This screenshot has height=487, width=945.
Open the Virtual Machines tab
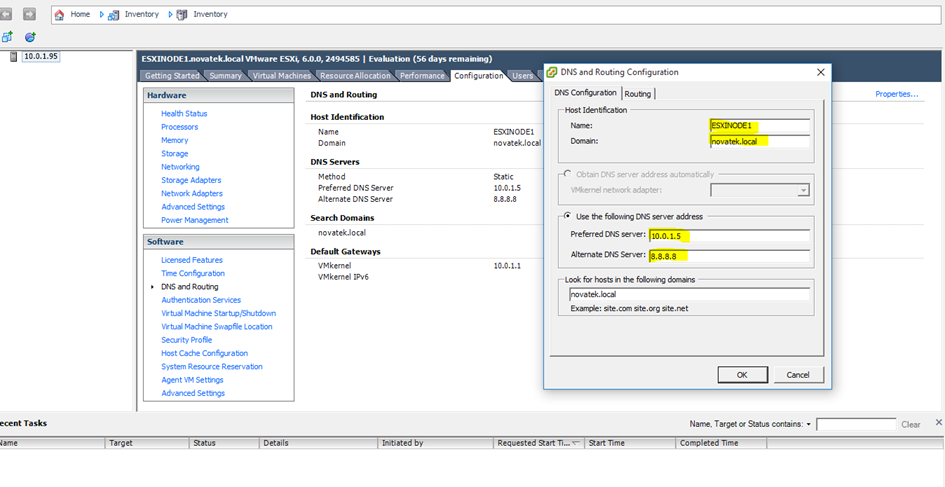(x=281, y=76)
